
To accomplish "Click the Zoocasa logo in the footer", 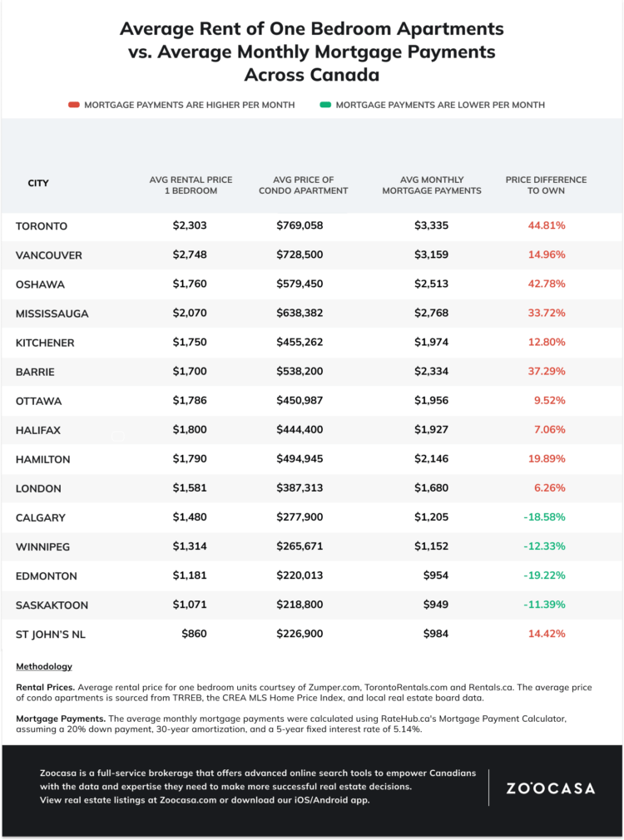I will [x=551, y=788].
